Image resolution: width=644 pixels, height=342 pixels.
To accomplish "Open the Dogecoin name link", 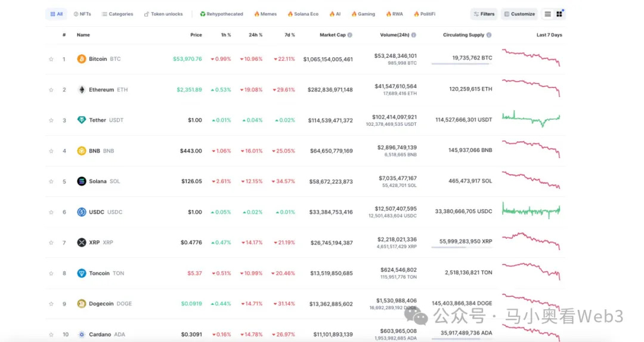I will click(x=101, y=303).
